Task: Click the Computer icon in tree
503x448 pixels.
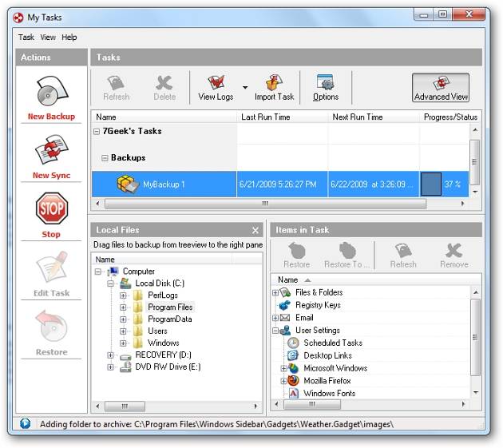Action: (x=113, y=272)
